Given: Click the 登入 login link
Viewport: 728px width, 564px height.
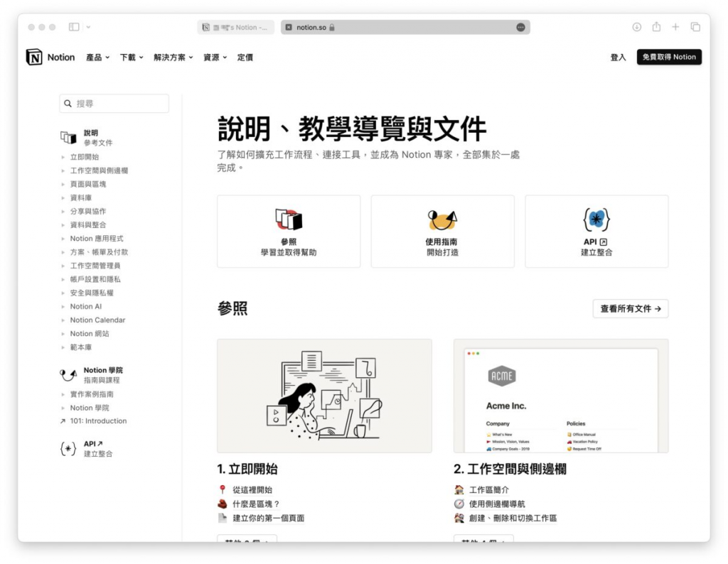Looking at the screenshot, I should [618, 57].
